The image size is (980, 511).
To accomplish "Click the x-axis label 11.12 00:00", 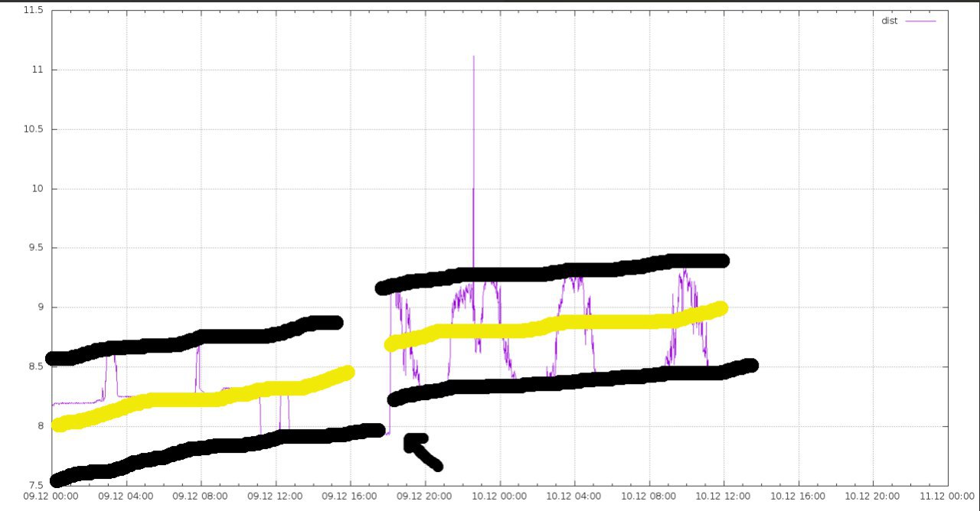I will point(946,496).
